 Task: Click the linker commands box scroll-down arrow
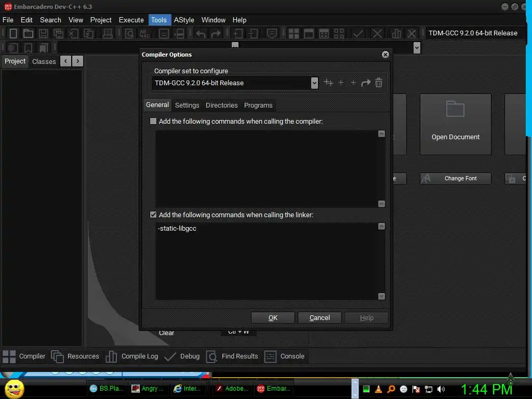point(381,296)
